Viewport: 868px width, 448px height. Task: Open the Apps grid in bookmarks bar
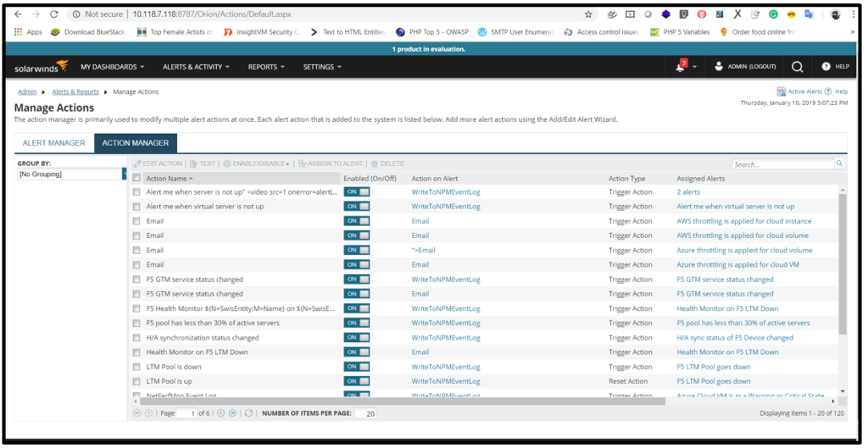click(x=28, y=32)
